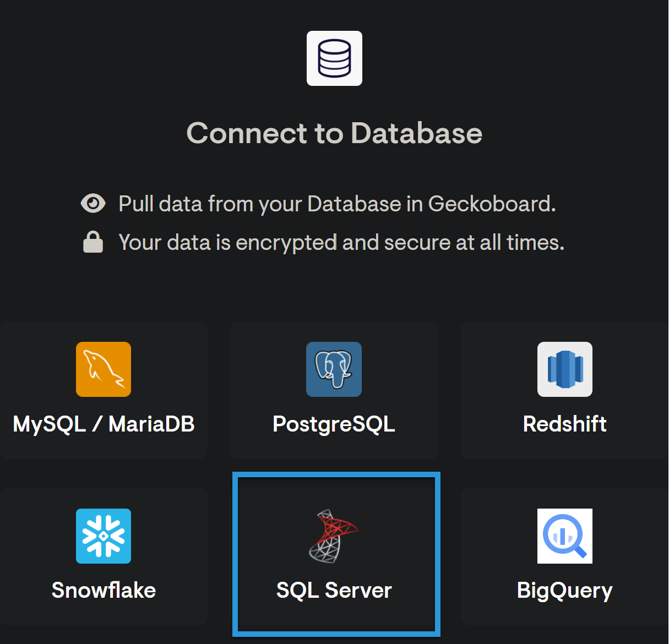669x644 pixels.
Task: Click the padlock icon next to encryption text
Action: point(93,241)
